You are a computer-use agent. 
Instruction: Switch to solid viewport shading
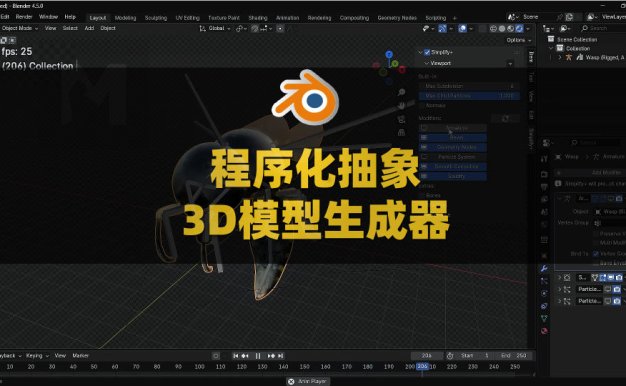(502, 28)
